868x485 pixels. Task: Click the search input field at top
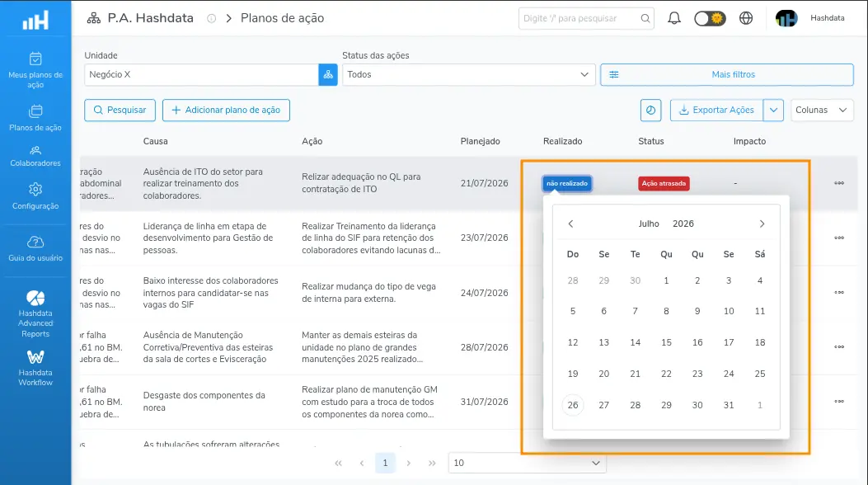pyautogui.click(x=586, y=18)
